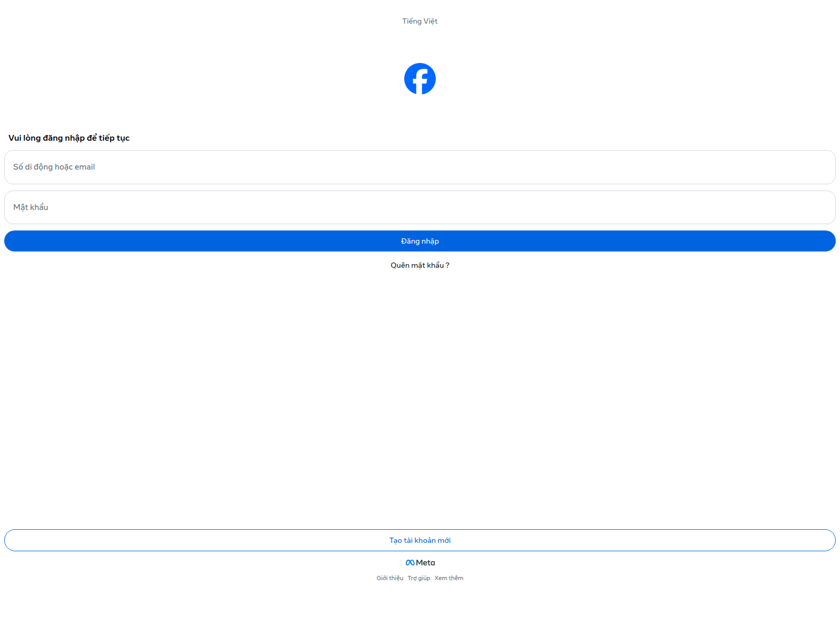Click the Đăng nhập button

(x=420, y=241)
